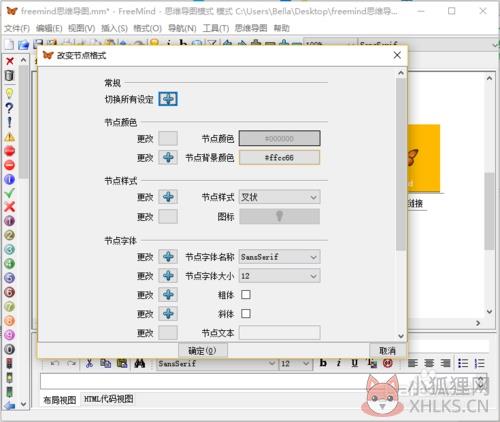The height and width of the screenshot is (422, 500).
Task: Click the 取消 cancel button
Action: [x=387, y=350]
